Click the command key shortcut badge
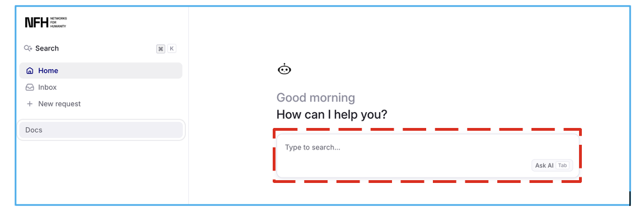The width and height of the screenshot is (644, 220). [x=161, y=49]
